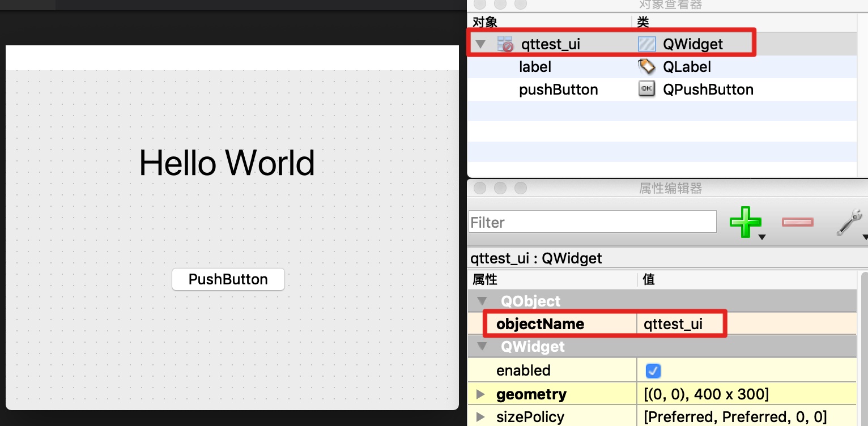Uncheck the enabled property checkbox
The width and height of the screenshot is (868, 426).
(653, 371)
